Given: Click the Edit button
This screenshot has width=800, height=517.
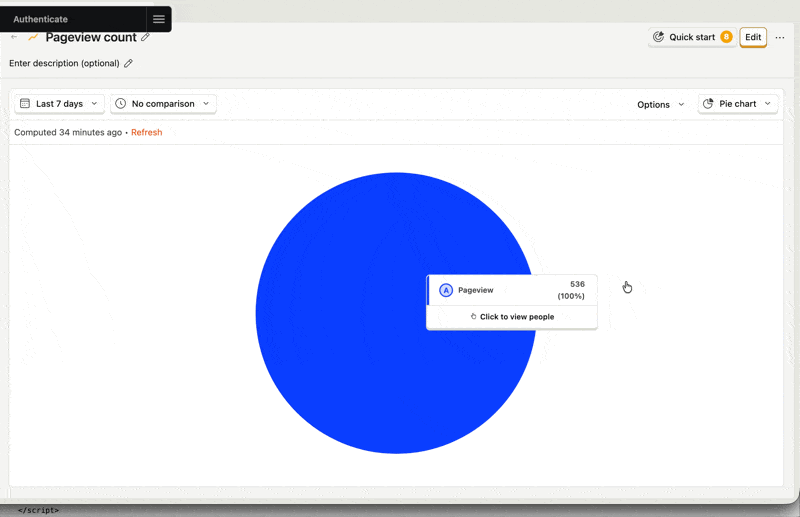Looking at the screenshot, I should [x=753, y=37].
